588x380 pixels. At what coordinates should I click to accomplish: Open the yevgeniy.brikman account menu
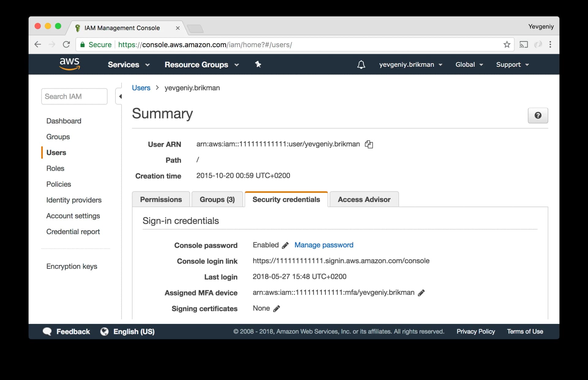411,65
